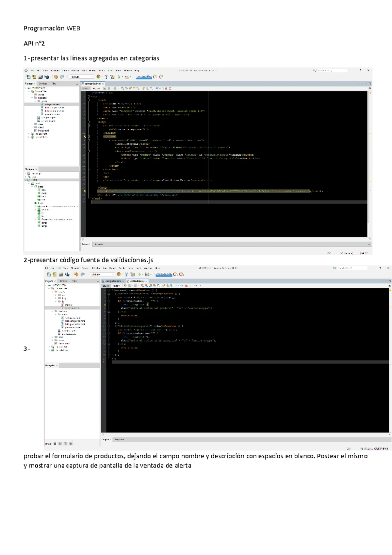Collapse backend folder in categorias Projects tree

[x=32, y=98]
